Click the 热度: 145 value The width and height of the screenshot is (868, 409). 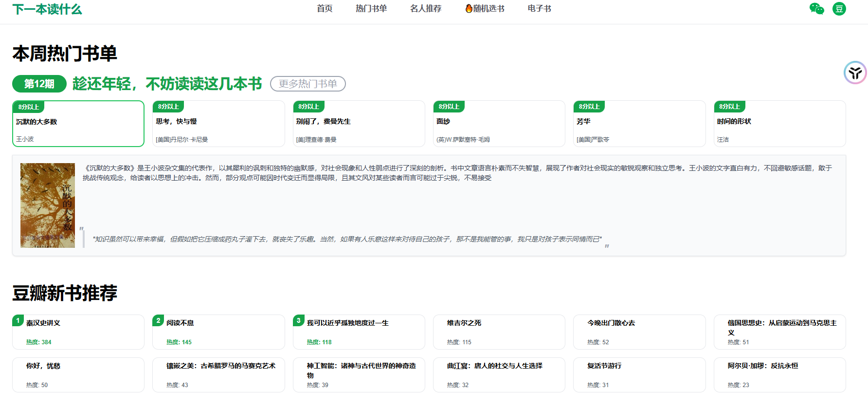[x=179, y=342]
